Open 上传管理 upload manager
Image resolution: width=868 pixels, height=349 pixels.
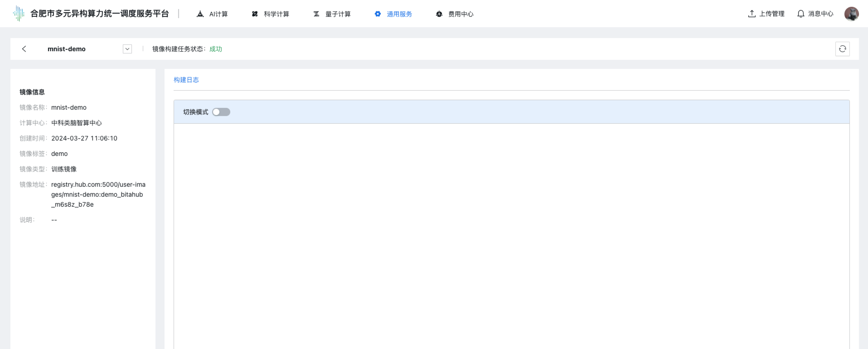coord(766,14)
